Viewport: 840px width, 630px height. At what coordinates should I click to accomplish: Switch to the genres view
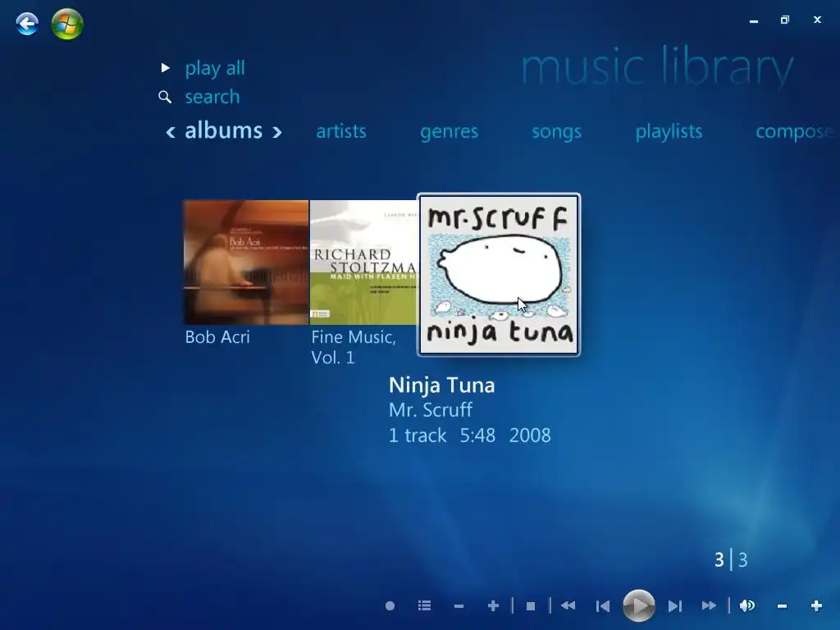449,132
